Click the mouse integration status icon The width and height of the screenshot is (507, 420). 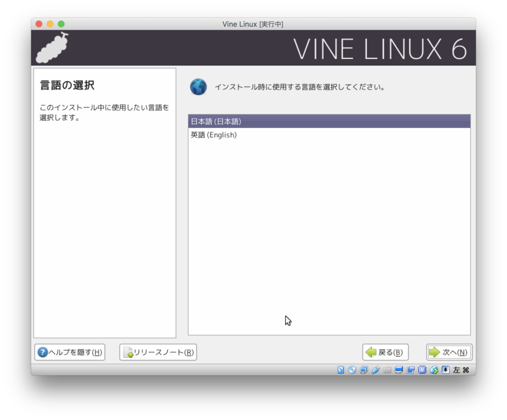pyautogui.click(x=434, y=370)
